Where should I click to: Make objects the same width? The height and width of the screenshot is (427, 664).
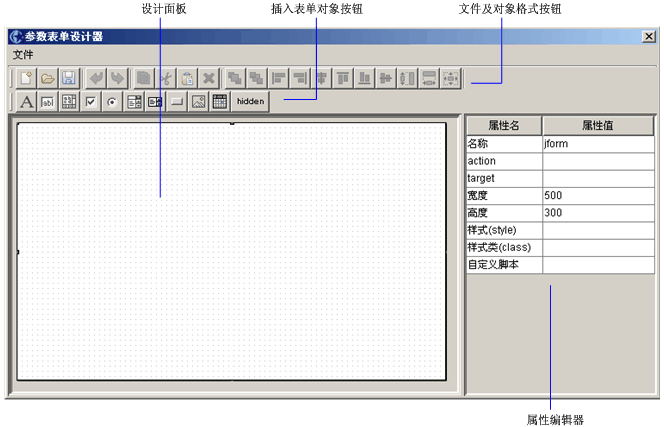tap(429, 78)
